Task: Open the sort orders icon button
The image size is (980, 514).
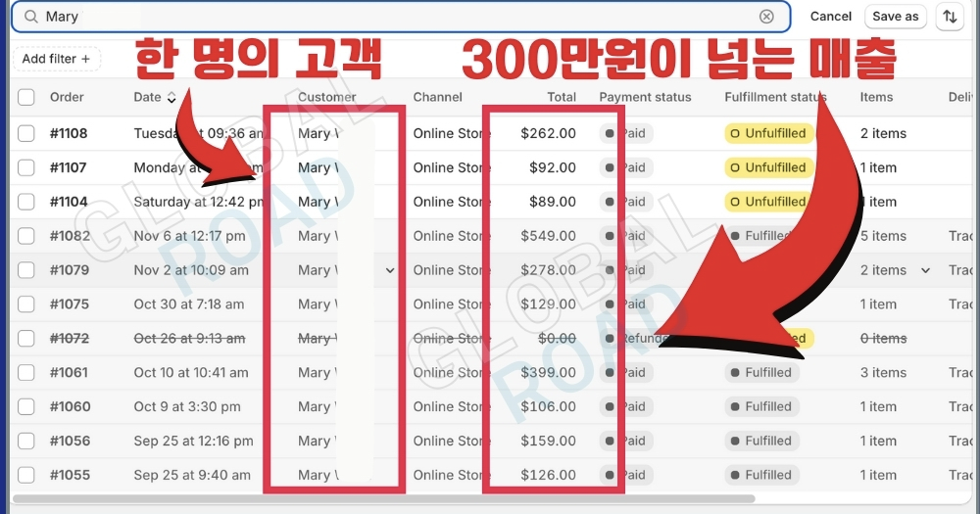Action: click(949, 17)
